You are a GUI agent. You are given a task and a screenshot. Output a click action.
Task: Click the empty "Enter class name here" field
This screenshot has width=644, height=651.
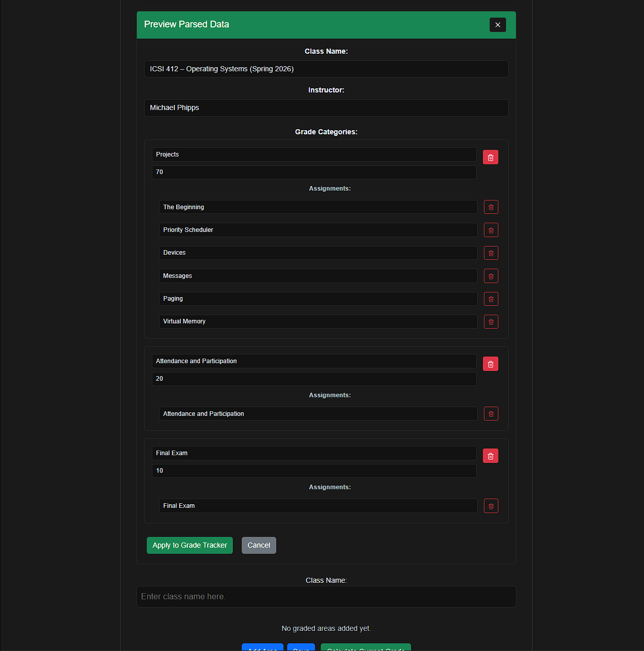326,597
